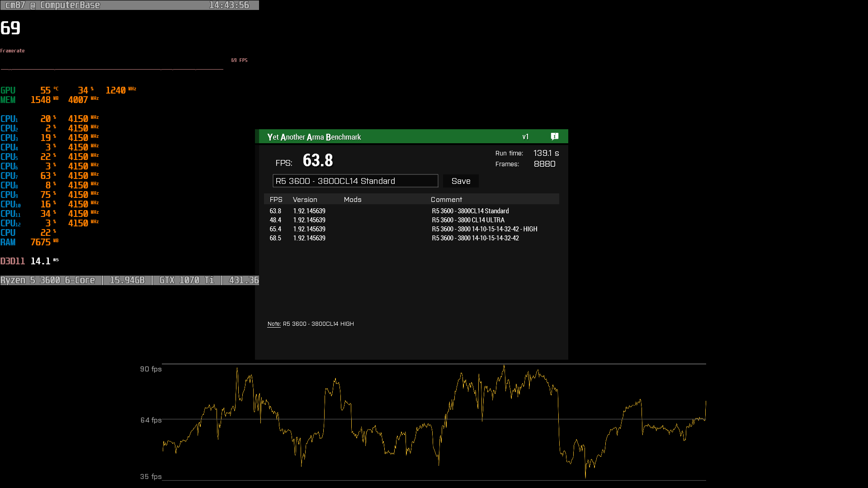The image size is (868, 488).
Task: Click the Frames count 8880
Action: click(544, 164)
